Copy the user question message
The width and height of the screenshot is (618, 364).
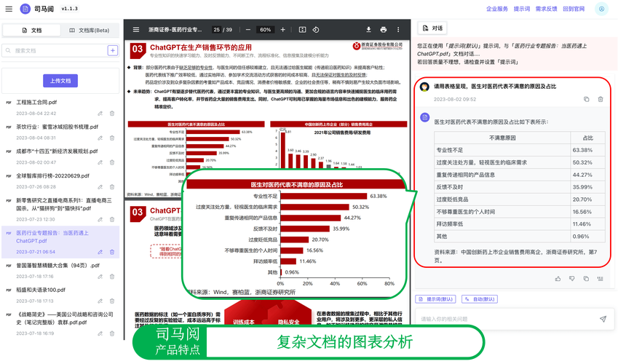587,100
